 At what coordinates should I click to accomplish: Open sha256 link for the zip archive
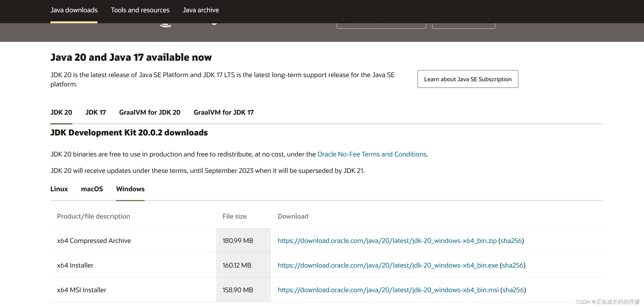pyautogui.click(x=511, y=241)
